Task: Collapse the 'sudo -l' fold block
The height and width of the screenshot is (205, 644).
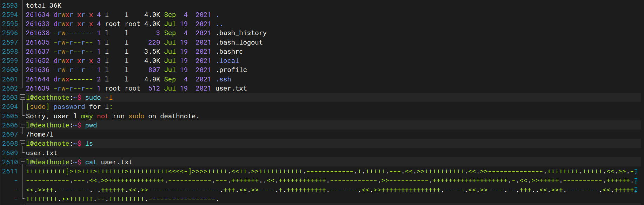Action: 22,98
